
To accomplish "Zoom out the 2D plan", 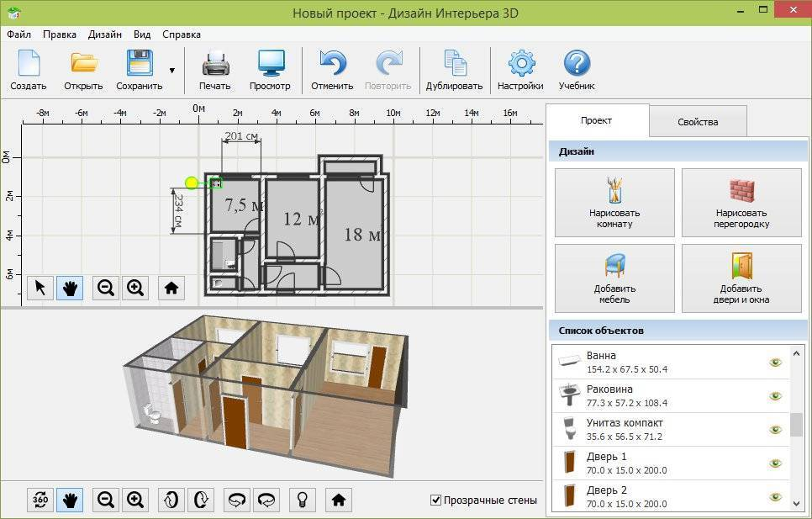I will [106, 288].
